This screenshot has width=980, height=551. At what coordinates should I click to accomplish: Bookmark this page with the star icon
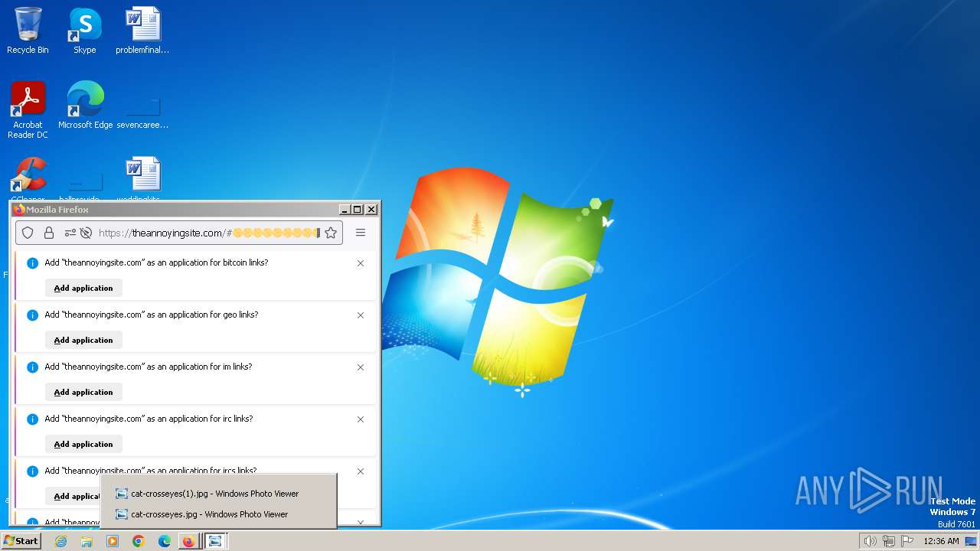(x=331, y=233)
